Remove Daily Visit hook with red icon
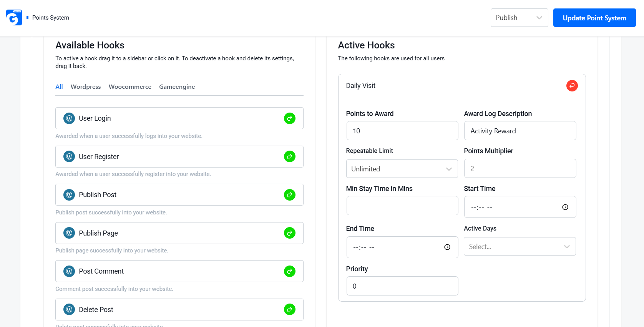 pyautogui.click(x=572, y=86)
